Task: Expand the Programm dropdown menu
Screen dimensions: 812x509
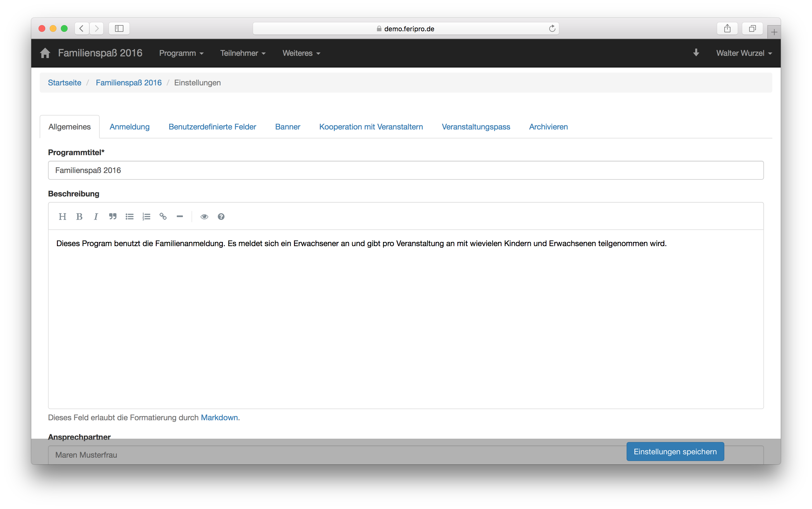Action: (x=181, y=53)
